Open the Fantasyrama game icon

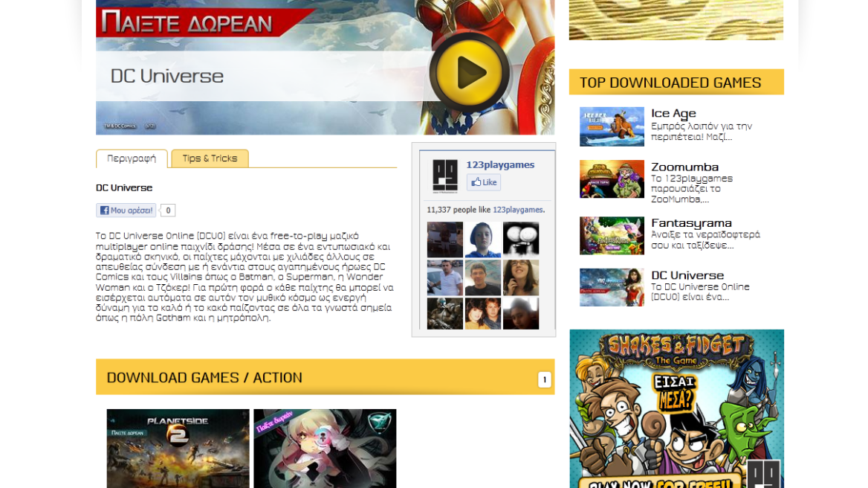coord(611,235)
